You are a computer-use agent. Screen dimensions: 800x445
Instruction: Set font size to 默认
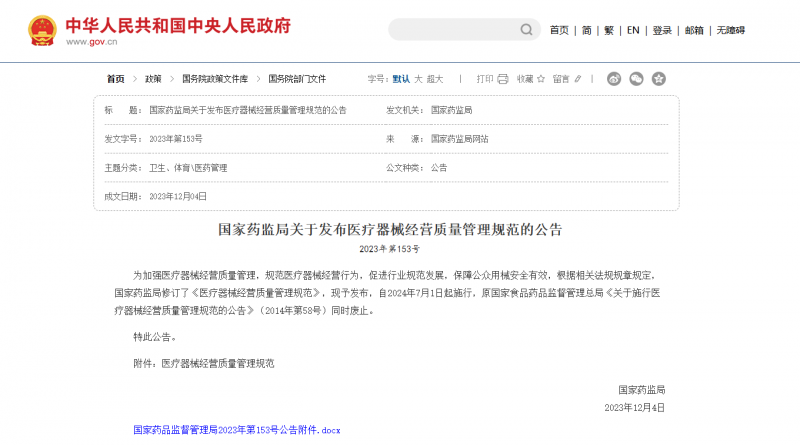tap(401, 79)
